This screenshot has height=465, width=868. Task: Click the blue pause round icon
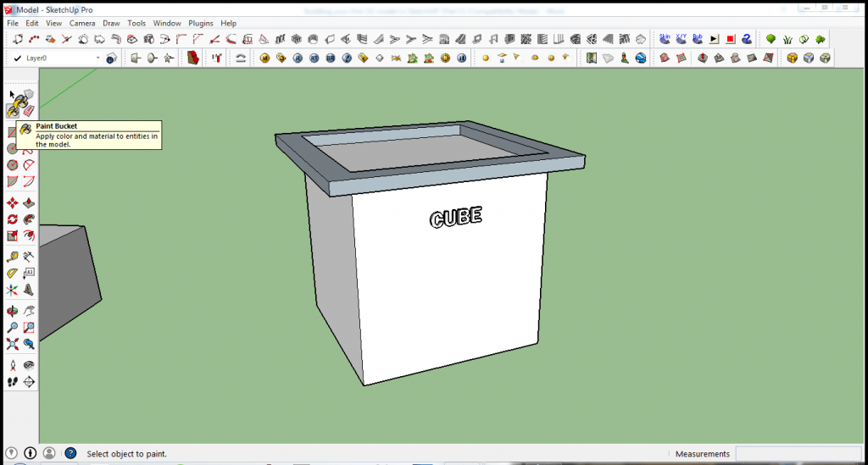pos(462,58)
